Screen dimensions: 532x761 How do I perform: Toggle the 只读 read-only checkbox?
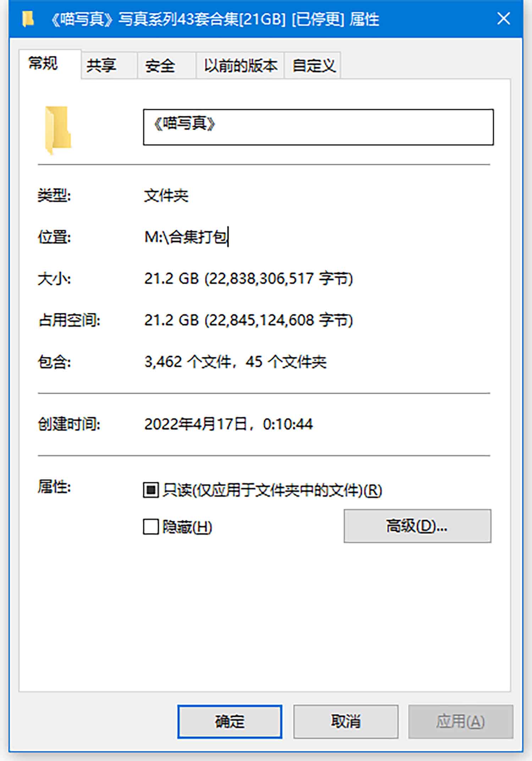pyautogui.click(x=151, y=490)
